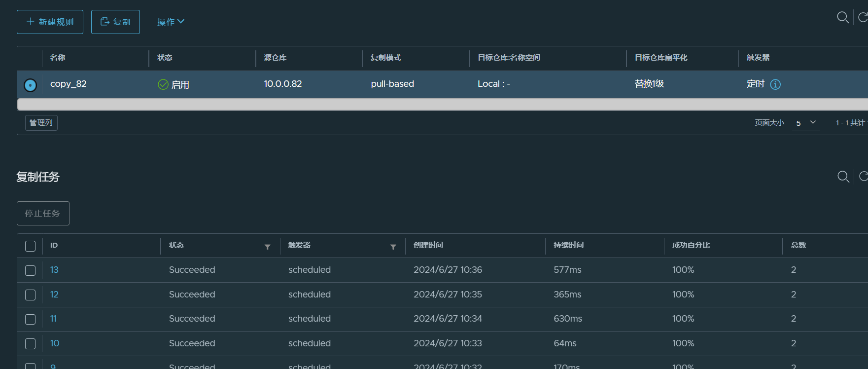
Task: Click the 持续时间 column header
Action: point(569,245)
